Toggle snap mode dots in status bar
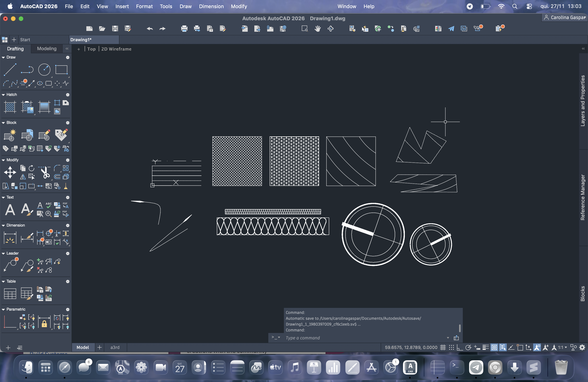The height and width of the screenshot is (382, 588). tap(451, 347)
